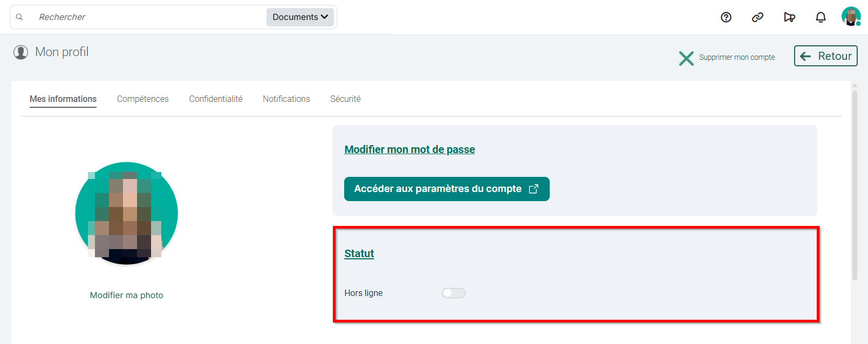Click the Mon profil page title
This screenshot has height=344, width=868.
62,52
